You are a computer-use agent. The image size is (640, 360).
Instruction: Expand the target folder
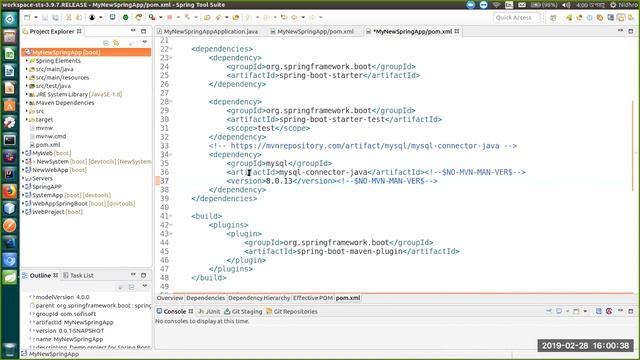[27, 120]
